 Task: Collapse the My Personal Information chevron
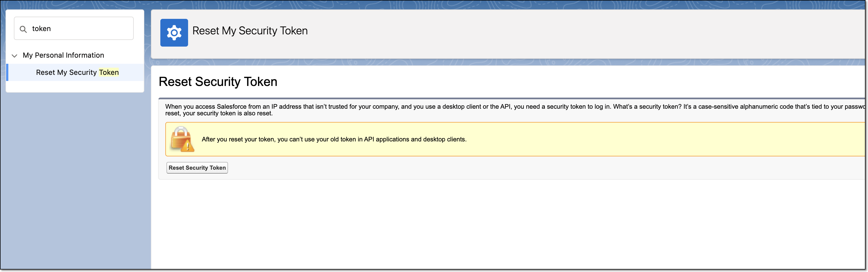[x=14, y=55]
